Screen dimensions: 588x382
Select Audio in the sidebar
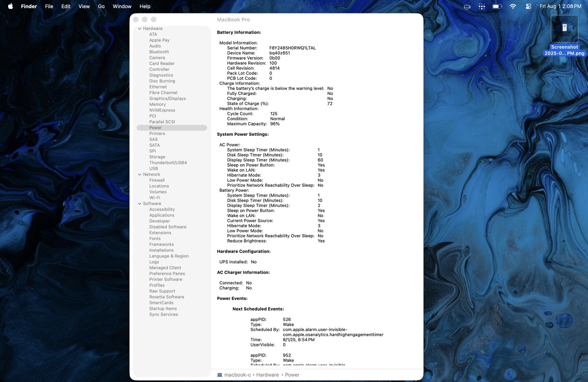coord(155,46)
